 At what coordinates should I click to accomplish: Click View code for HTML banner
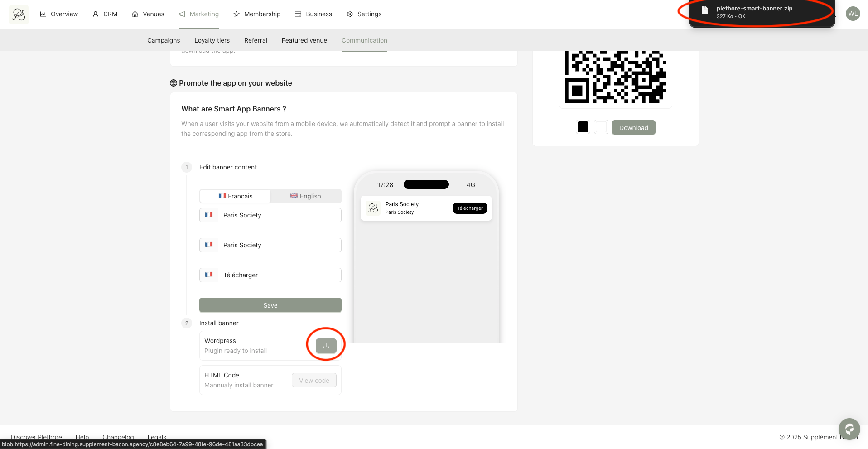click(314, 380)
